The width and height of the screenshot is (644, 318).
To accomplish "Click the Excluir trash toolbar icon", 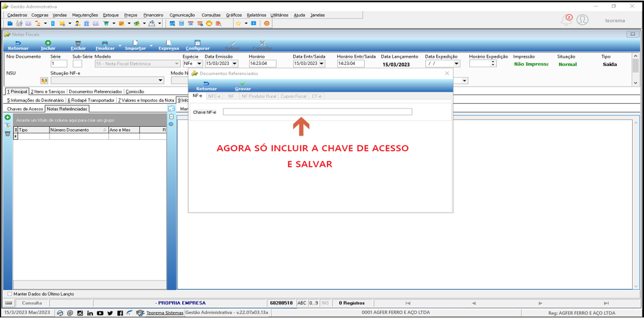I will (x=78, y=43).
